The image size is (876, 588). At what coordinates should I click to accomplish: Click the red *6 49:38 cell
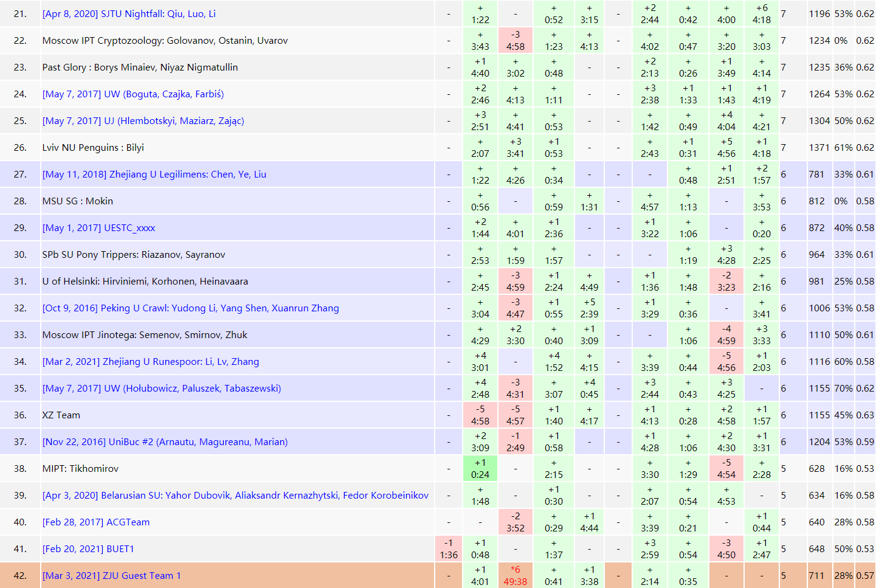pos(516,575)
